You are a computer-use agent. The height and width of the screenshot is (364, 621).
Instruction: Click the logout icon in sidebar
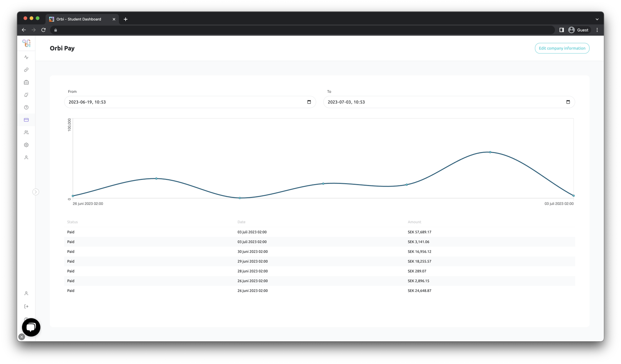tap(26, 306)
